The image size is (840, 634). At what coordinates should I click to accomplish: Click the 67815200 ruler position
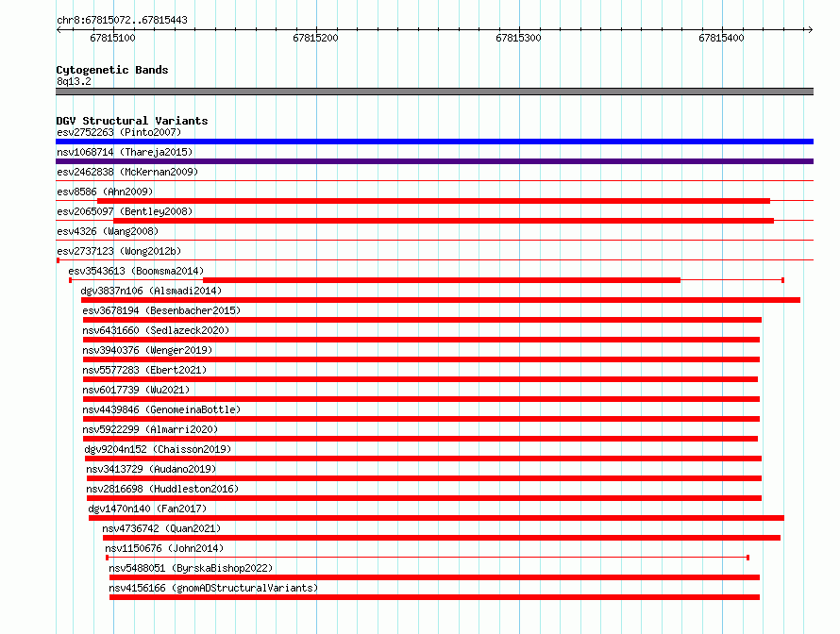click(315, 38)
